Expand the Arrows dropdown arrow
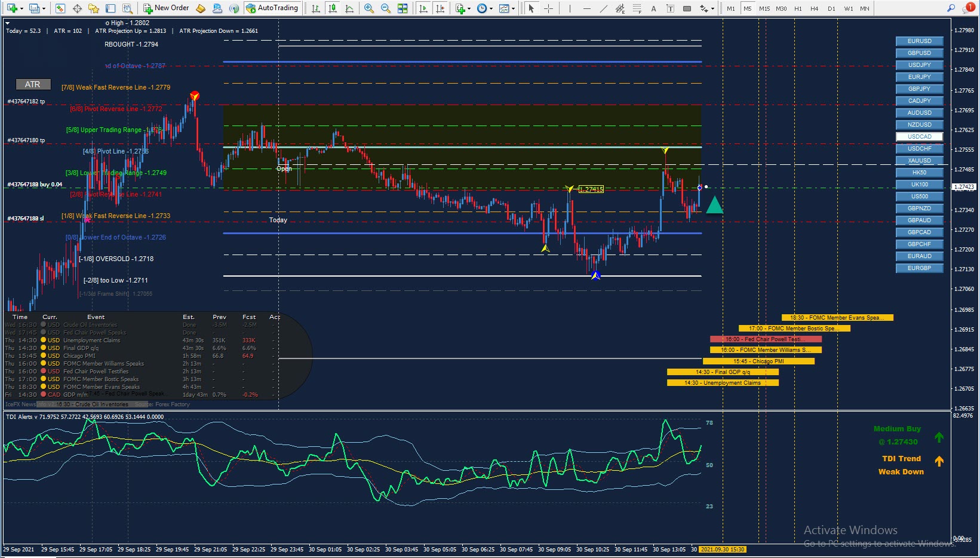This screenshot has height=558, width=980. 712,8
